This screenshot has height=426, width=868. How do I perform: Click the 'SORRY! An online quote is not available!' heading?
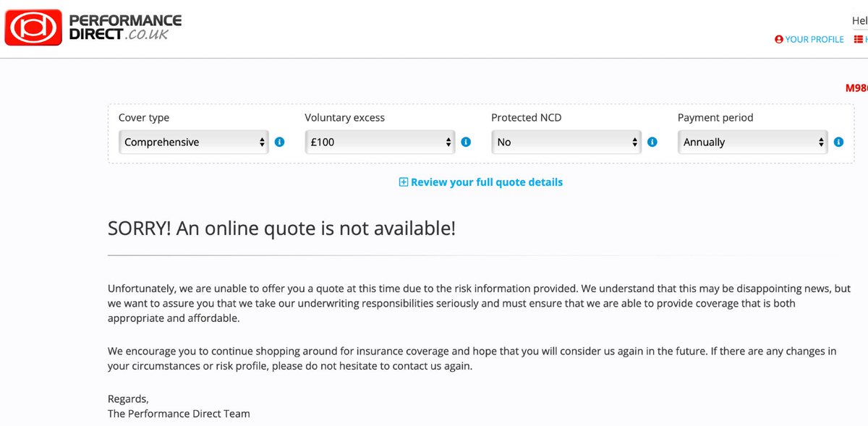pos(282,229)
